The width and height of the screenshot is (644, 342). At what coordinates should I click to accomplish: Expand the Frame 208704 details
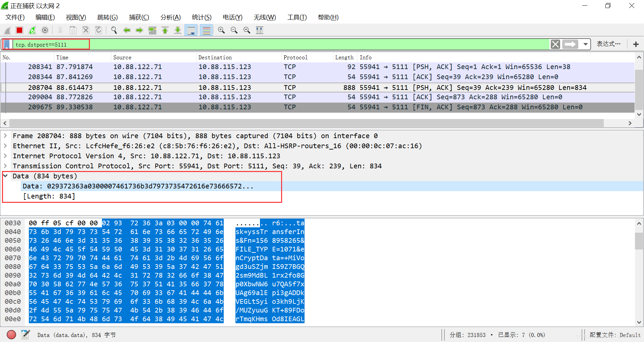click(5, 136)
